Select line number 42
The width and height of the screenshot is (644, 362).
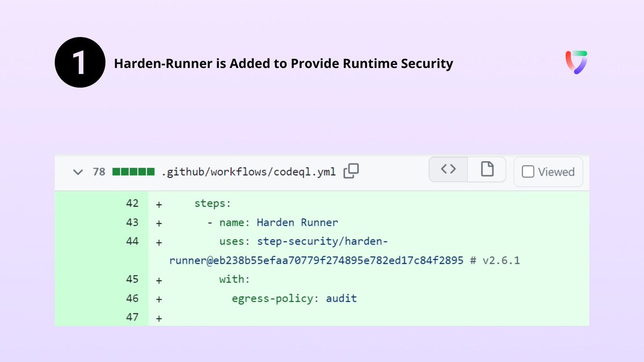pyautogui.click(x=132, y=203)
